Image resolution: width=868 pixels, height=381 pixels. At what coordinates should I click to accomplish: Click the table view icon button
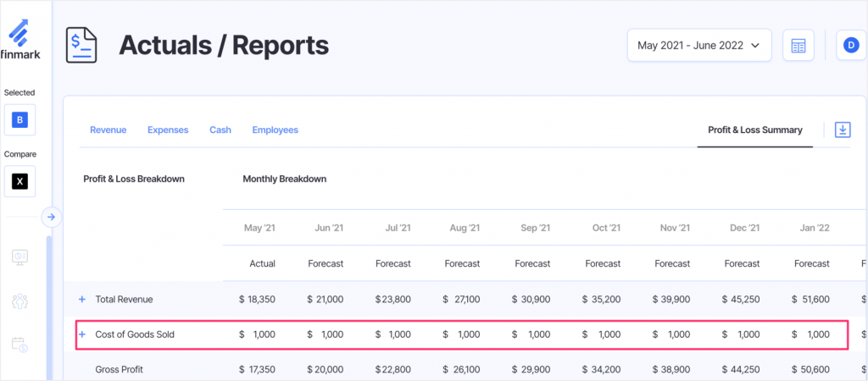tap(798, 46)
